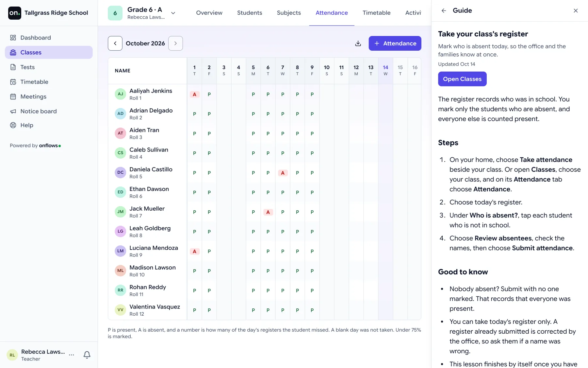Select the Attendance tab

point(332,13)
